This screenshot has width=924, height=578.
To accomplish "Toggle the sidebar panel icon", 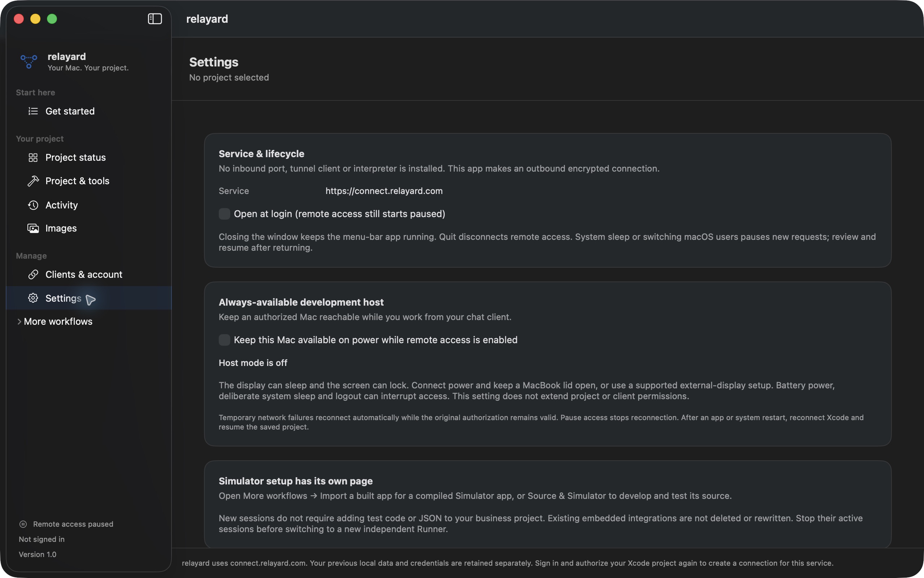I will (x=154, y=19).
